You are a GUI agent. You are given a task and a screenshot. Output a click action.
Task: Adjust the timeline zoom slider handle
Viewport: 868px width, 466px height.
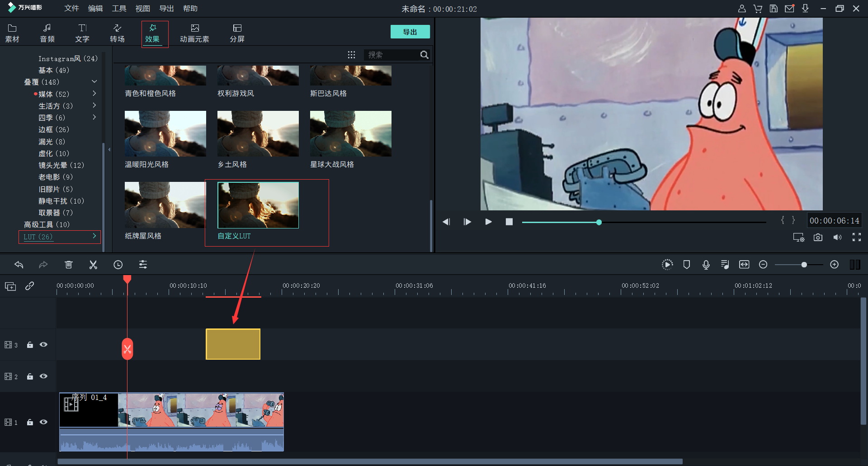click(804, 265)
